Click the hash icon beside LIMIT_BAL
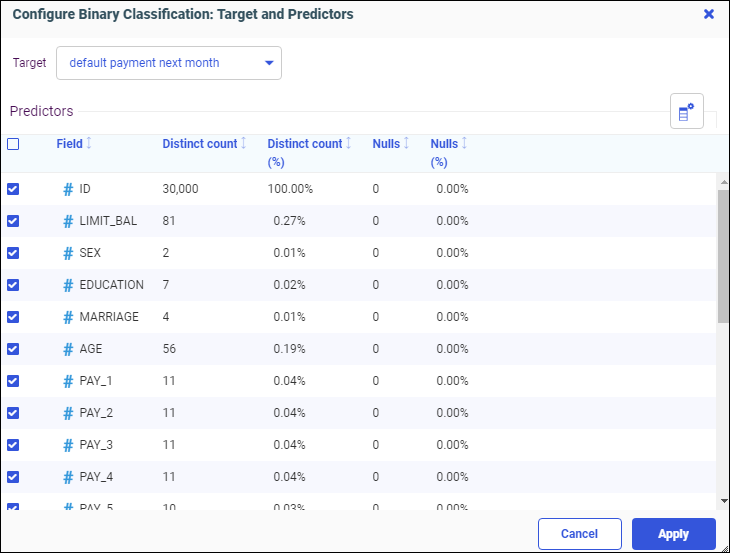This screenshot has width=730, height=553. click(68, 221)
